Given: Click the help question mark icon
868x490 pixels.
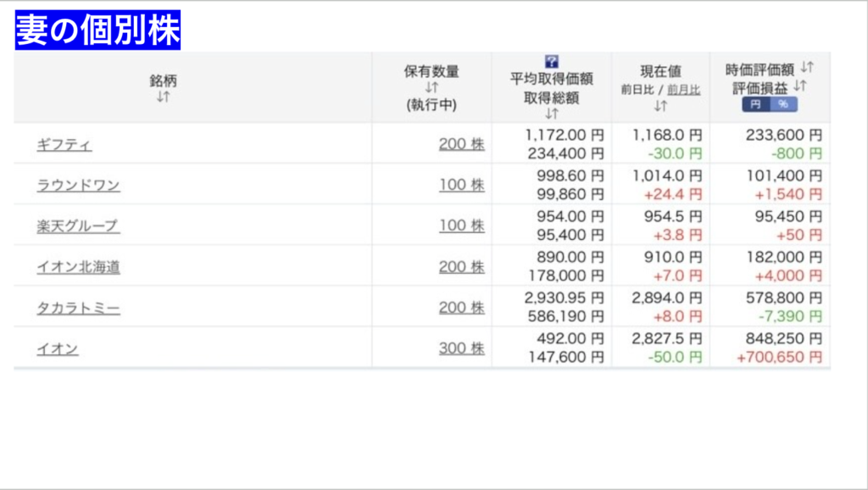Looking at the screenshot, I should 552,61.
